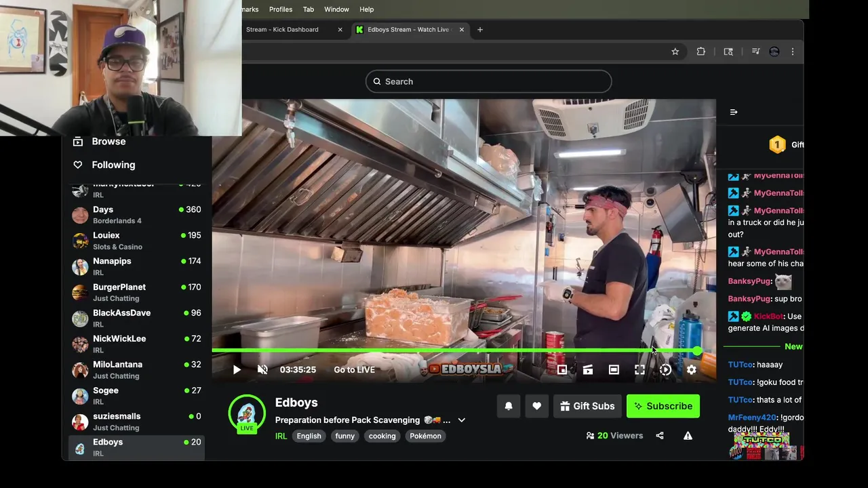Open the Window menu
Image resolution: width=868 pixels, height=488 pixels.
(x=336, y=9)
